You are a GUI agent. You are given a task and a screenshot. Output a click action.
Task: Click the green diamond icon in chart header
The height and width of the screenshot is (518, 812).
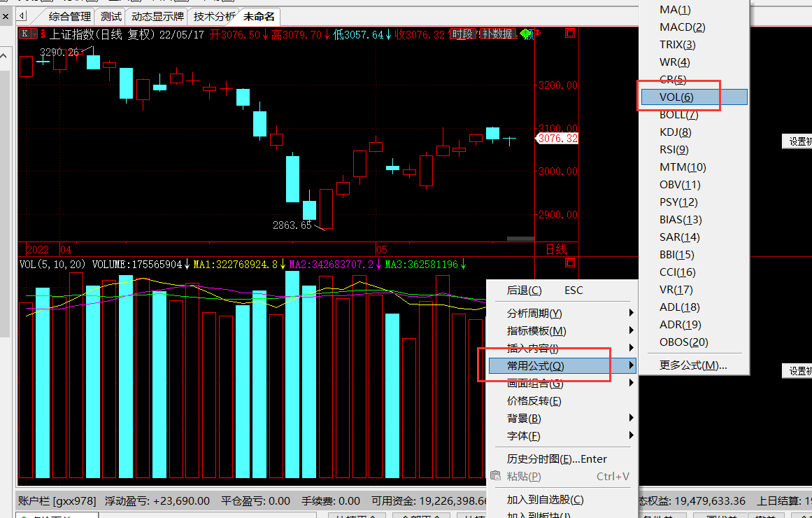527,34
